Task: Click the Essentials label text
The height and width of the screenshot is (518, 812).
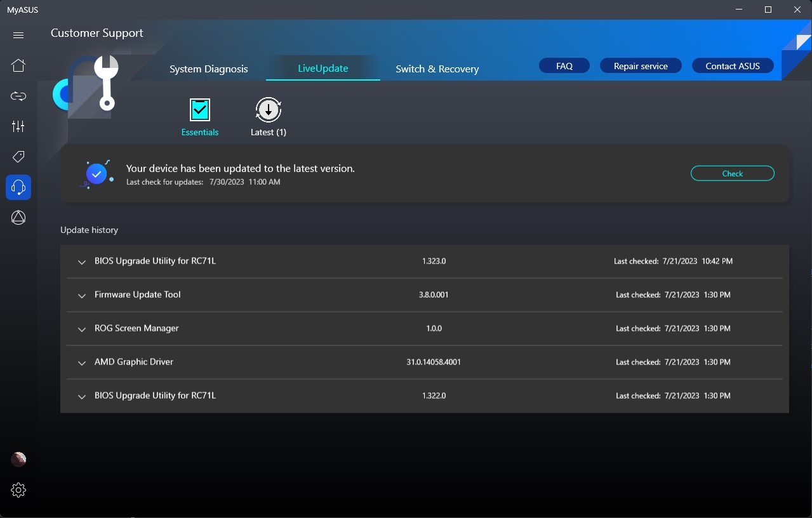Action: coord(200,132)
